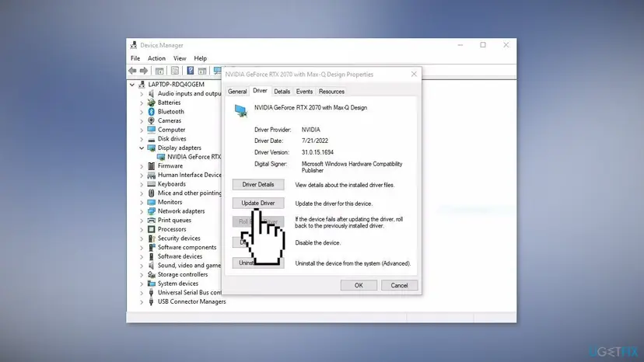The width and height of the screenshot is (644, 362).
Task: Expand the Mice and other pointing devices node
Action: [x=142, y=193]
